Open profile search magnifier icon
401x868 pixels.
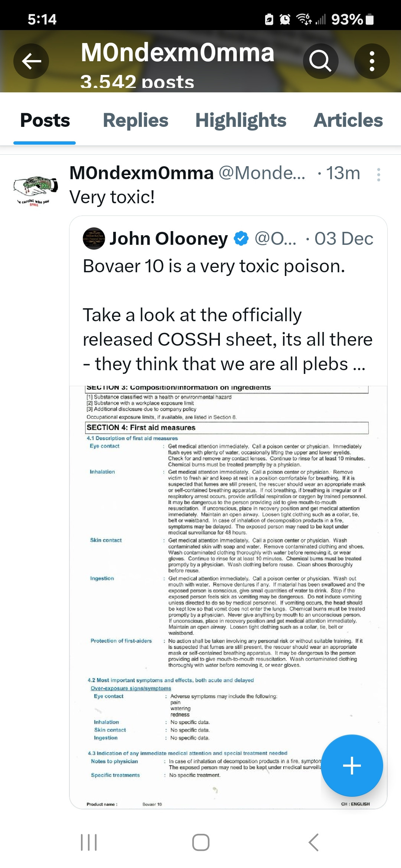tap(320, 61)
